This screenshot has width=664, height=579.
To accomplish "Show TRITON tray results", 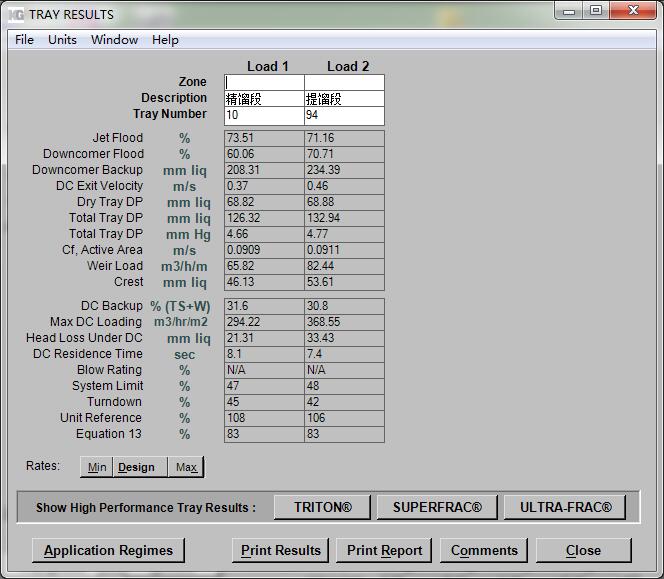I will 322,507.
